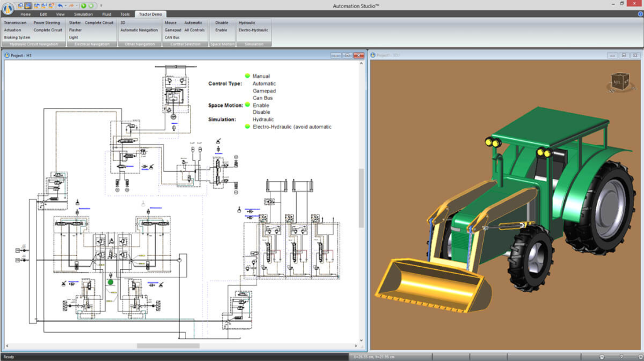The image size is (644, 361).
Task: Select Mouse control in ribbon
Action: (x=170, y=23)
